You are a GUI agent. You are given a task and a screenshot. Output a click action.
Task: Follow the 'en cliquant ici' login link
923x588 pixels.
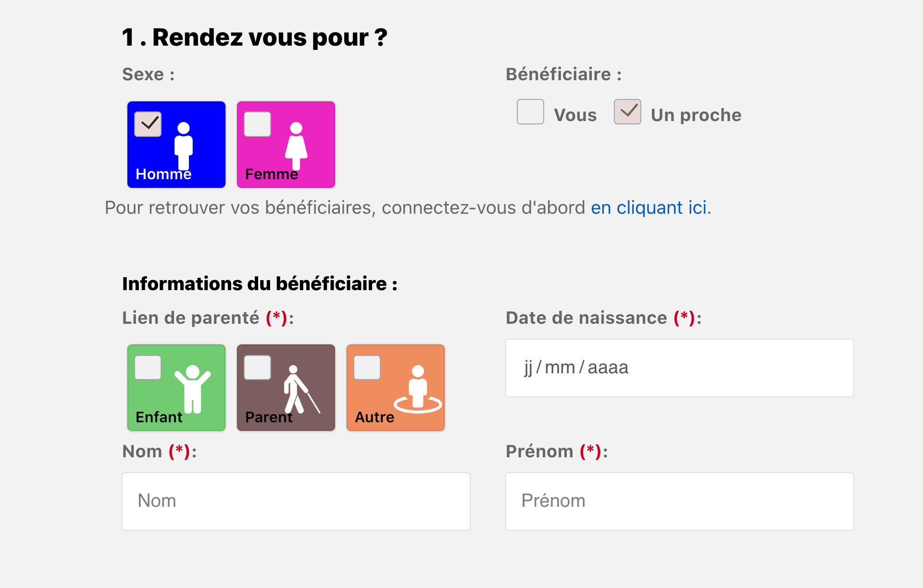coord(649,208)
